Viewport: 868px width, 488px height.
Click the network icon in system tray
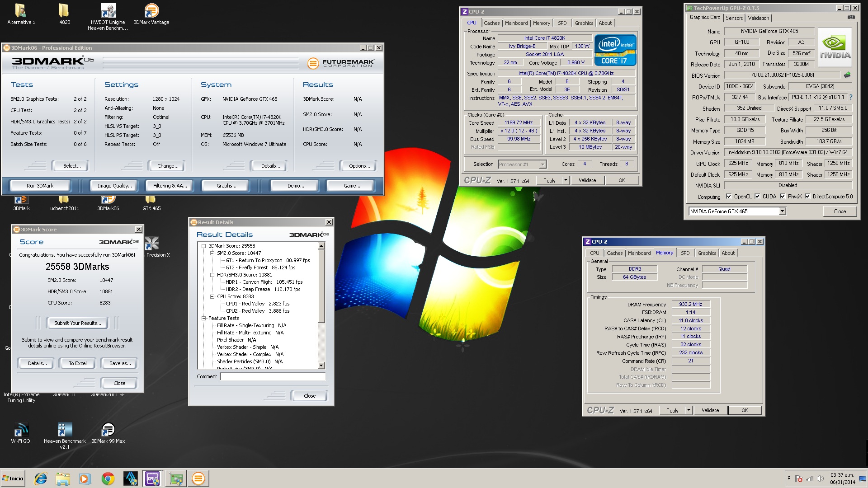pyautogui.click(x=809, y=479)
